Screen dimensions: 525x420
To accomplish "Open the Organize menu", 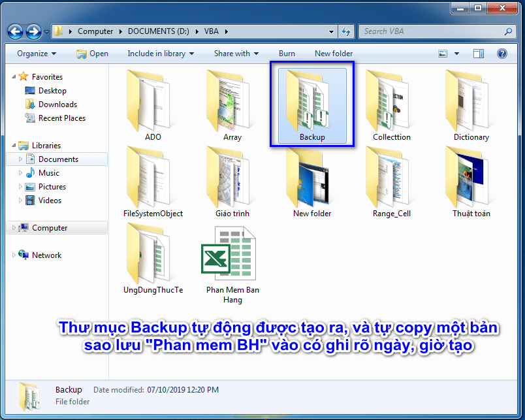I will (37, 54).
